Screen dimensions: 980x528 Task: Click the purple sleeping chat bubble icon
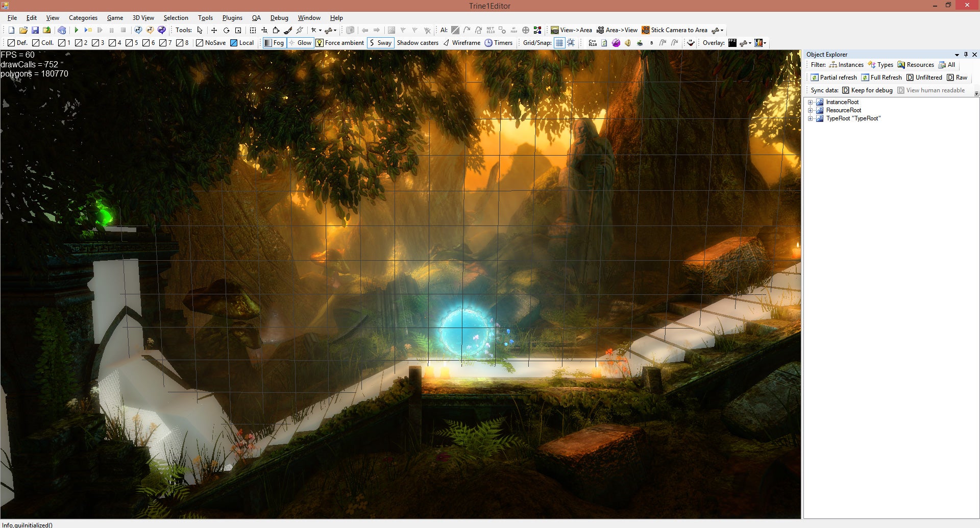click(162, 30)
